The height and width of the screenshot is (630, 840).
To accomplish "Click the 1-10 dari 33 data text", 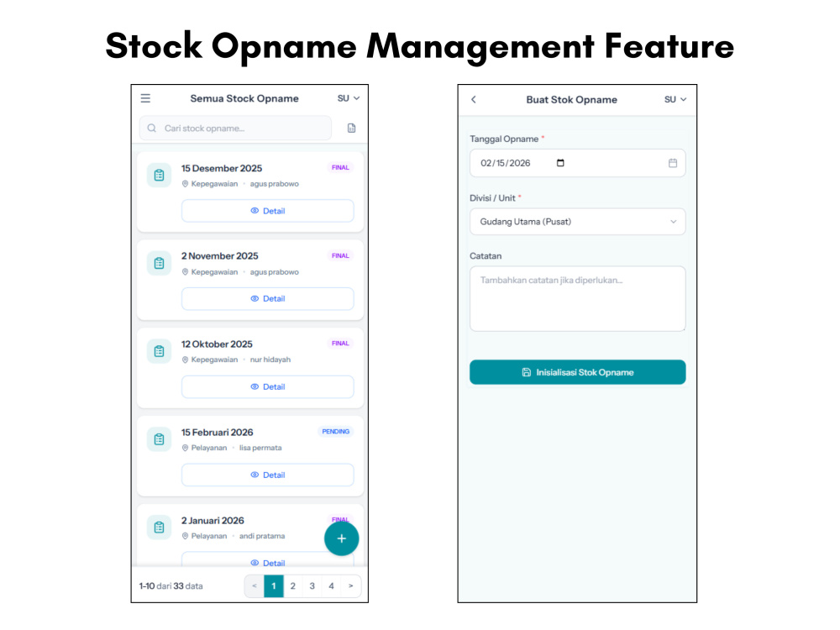I will click(x=171, y=586).
